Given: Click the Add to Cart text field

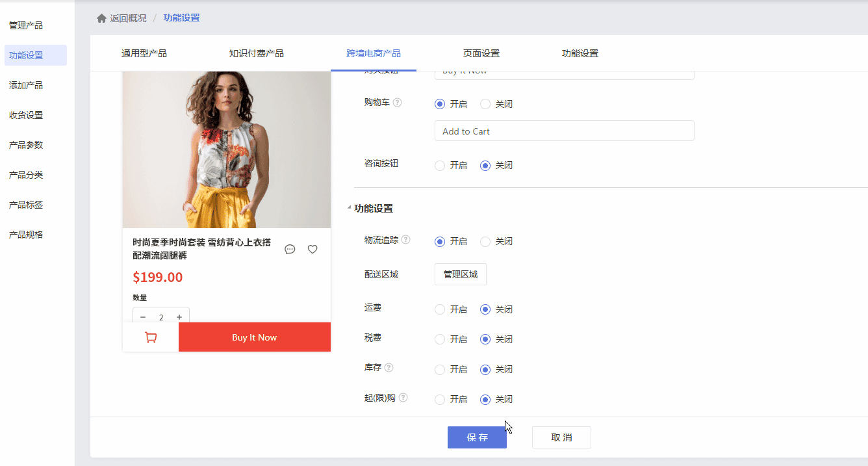Looking at the screenshot, I should pyautogui.click(x=565, y=131).
